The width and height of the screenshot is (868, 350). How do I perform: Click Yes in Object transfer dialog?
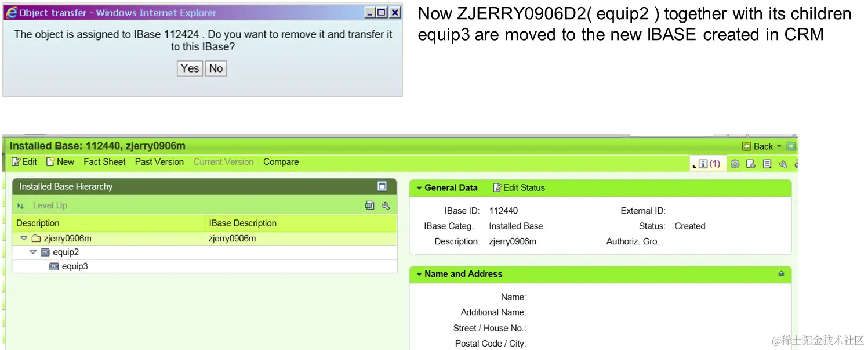coord(190,68)
